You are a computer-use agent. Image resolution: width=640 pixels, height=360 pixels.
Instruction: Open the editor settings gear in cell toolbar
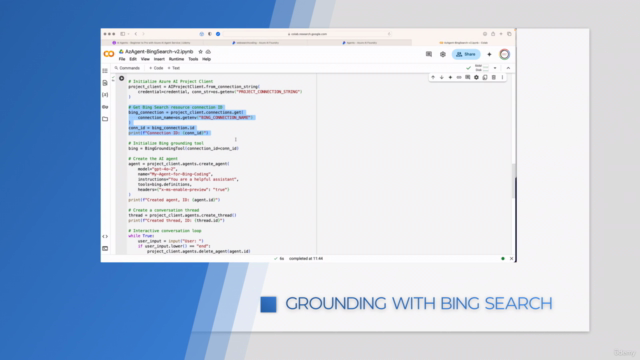[x=476, y=77]
